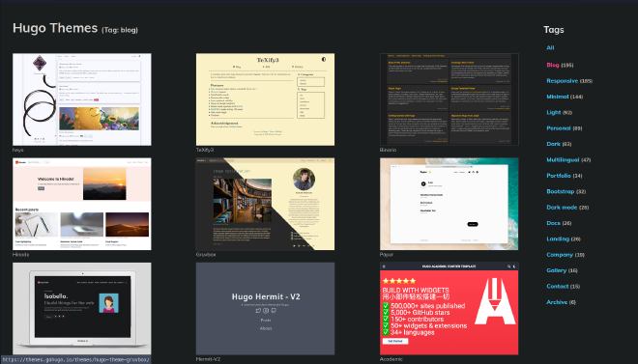Click the Tags sidebar heading

point(554,30)
